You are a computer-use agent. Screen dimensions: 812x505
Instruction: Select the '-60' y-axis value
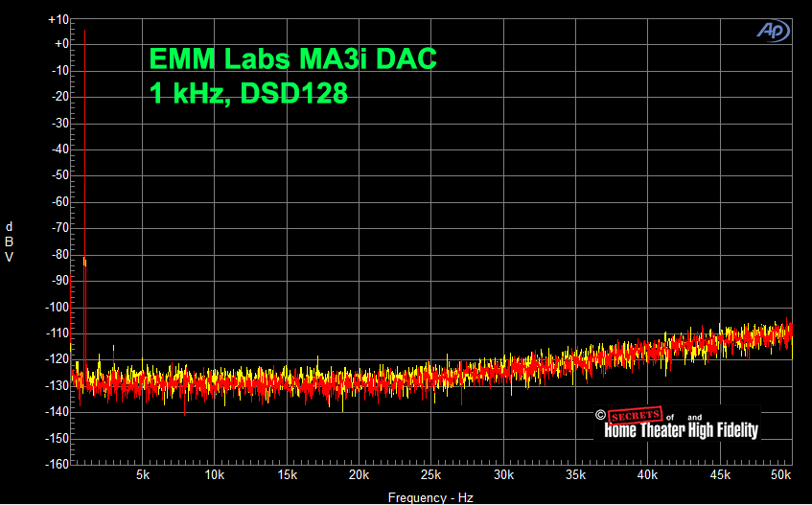60,202
